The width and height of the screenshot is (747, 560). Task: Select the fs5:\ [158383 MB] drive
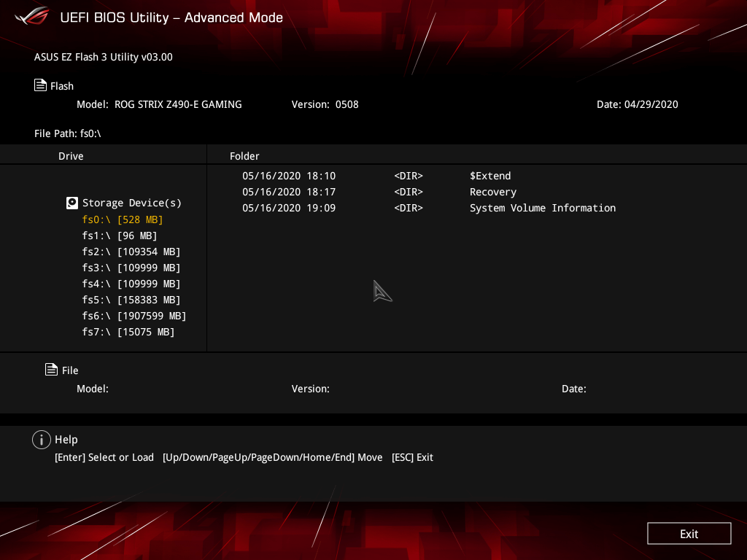click(x=131, y=300)
